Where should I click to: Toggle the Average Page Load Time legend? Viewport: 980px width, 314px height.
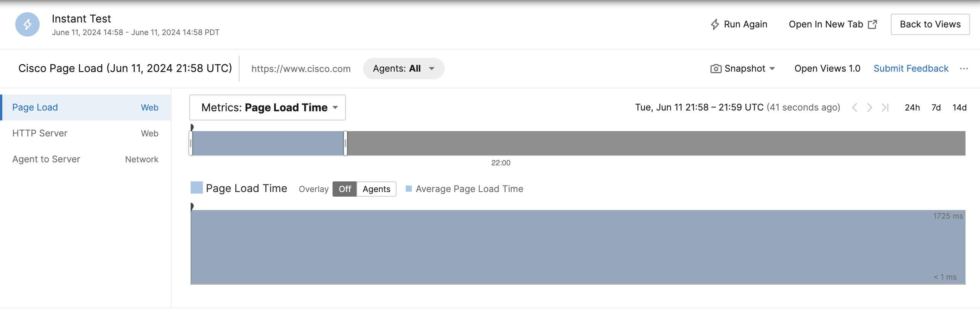click(464, 189)
